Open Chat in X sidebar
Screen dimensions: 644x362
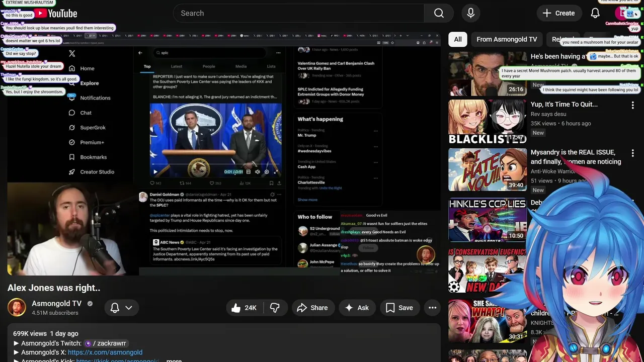point(80,113)
